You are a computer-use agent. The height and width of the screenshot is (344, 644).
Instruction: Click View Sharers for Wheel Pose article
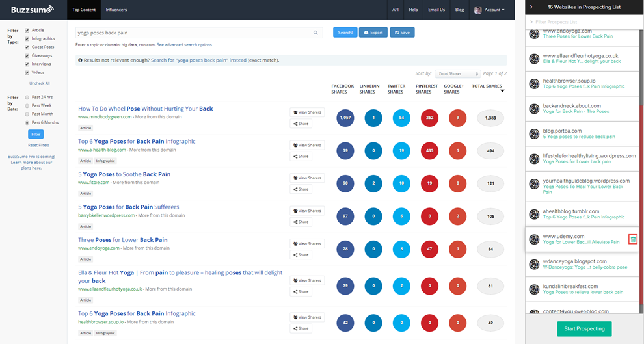307,112
